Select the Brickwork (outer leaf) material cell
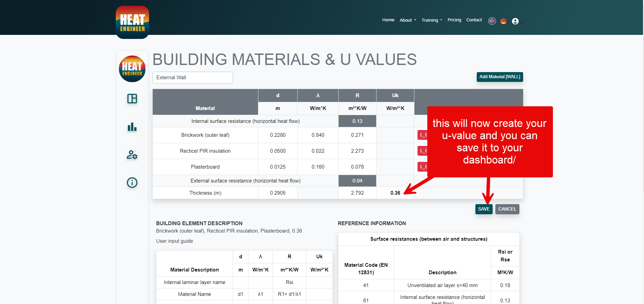The height and width of the screenshot is (304, 644). (x=205, y=135)
